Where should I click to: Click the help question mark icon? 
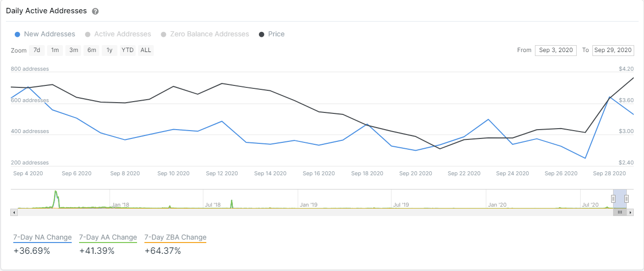pos(95,11)
